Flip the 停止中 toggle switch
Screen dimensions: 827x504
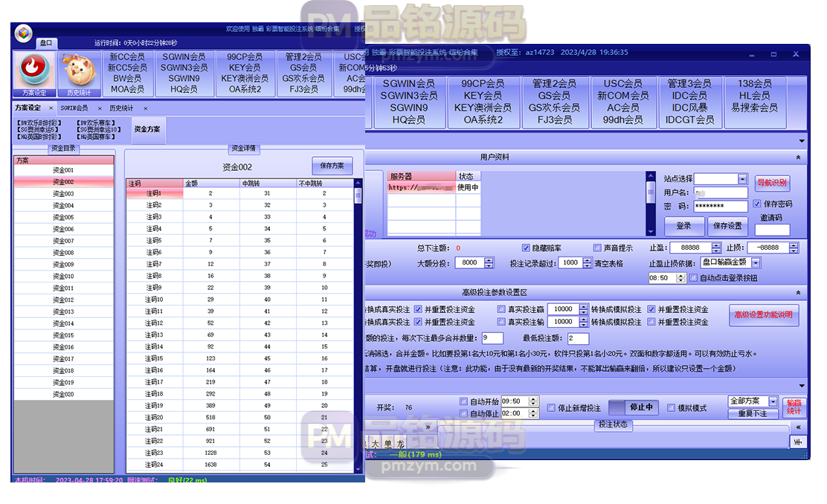[634, 407]
